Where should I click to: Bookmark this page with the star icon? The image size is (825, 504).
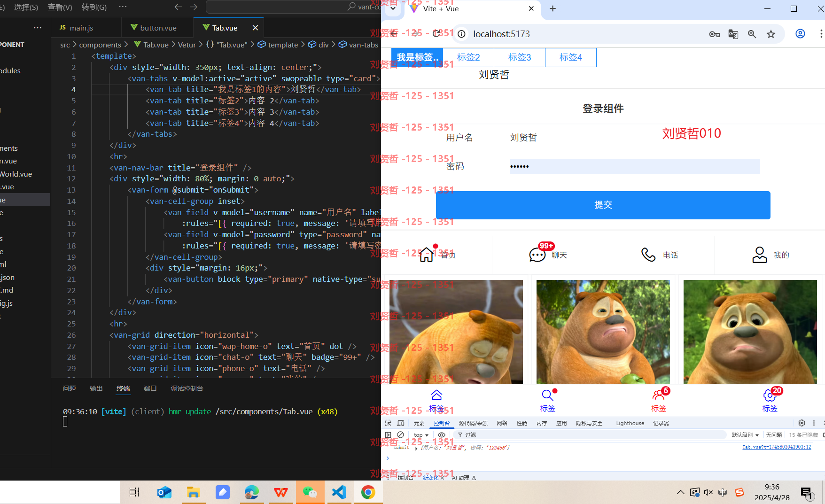pos(771,34)
